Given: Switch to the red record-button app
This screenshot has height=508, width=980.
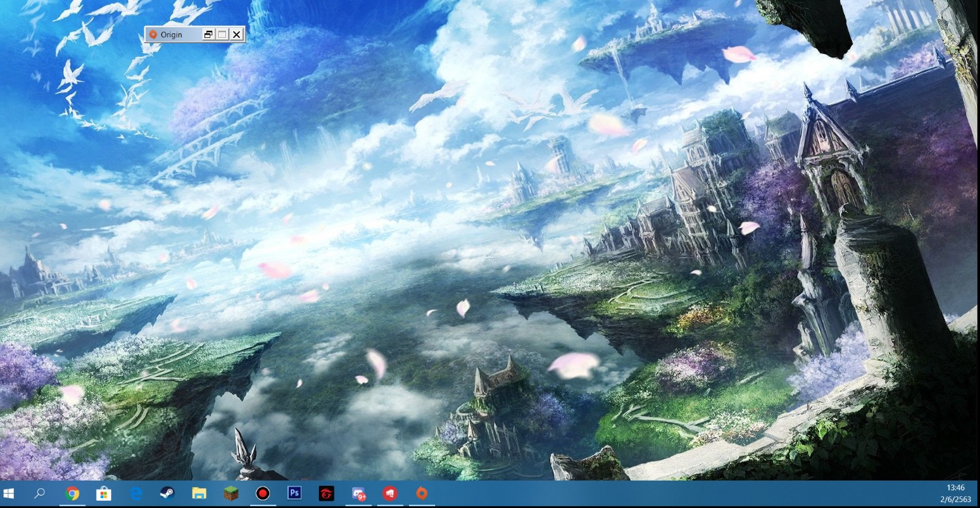Looking at the screenshot, I should [x=263, y=494].
